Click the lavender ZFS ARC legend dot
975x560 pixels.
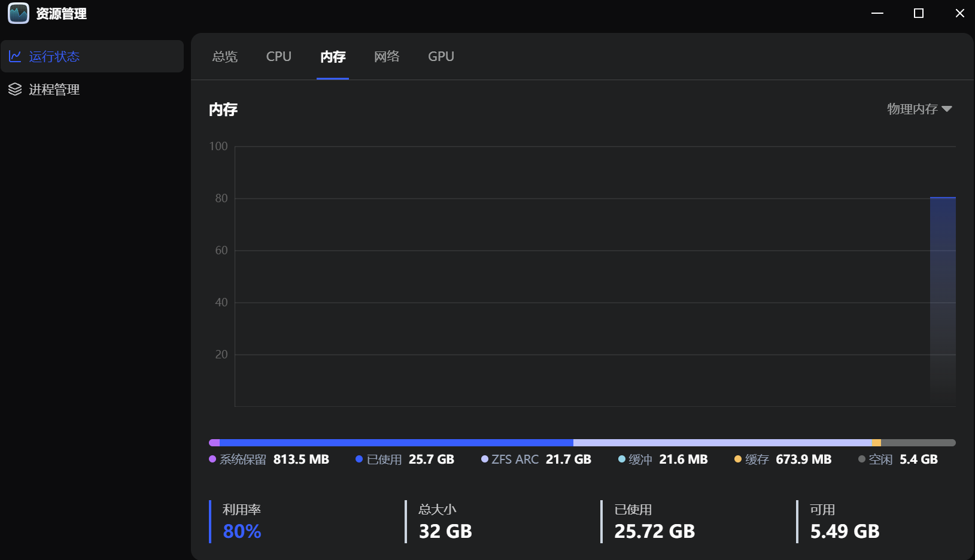coord(485,459)
